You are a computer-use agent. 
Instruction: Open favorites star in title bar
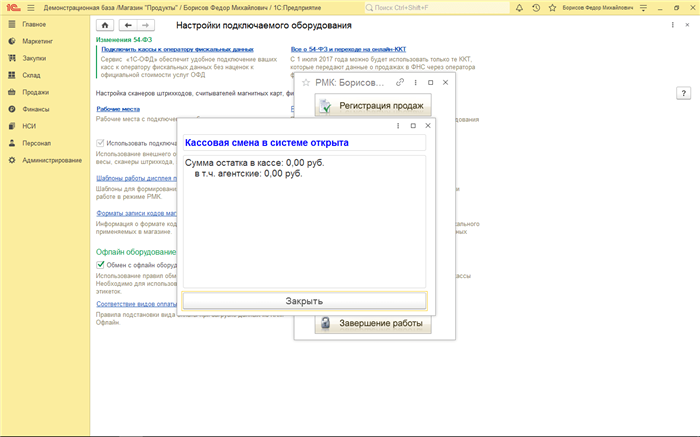pyautogui.click(x=552, y=8)
